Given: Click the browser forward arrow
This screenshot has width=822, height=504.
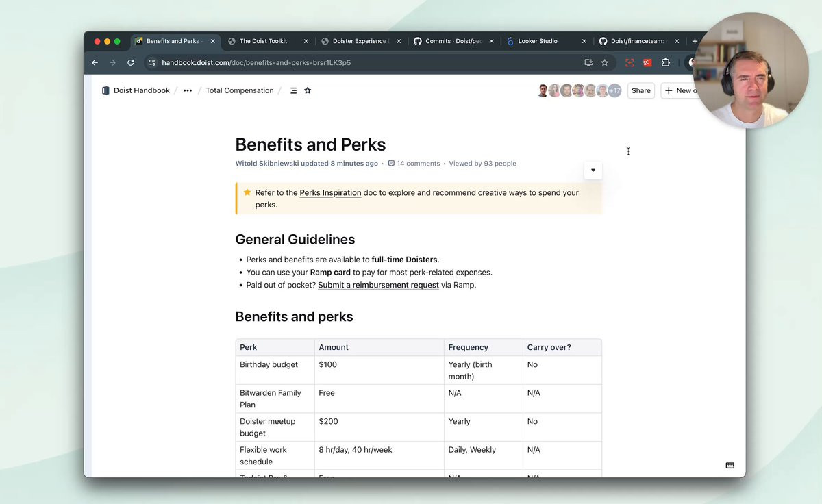Looking at the screenshot, I should coord(113,62).
